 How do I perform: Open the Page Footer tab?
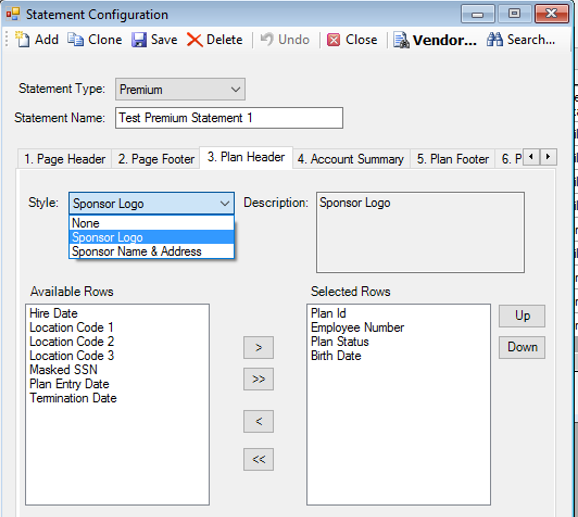(156, 159)
